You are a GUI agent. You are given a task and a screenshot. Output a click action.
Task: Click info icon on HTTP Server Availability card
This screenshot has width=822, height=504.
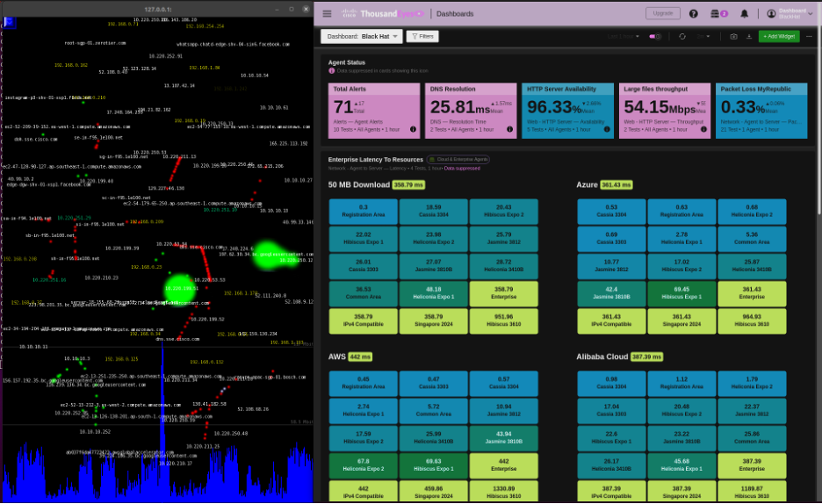(607, 129)
